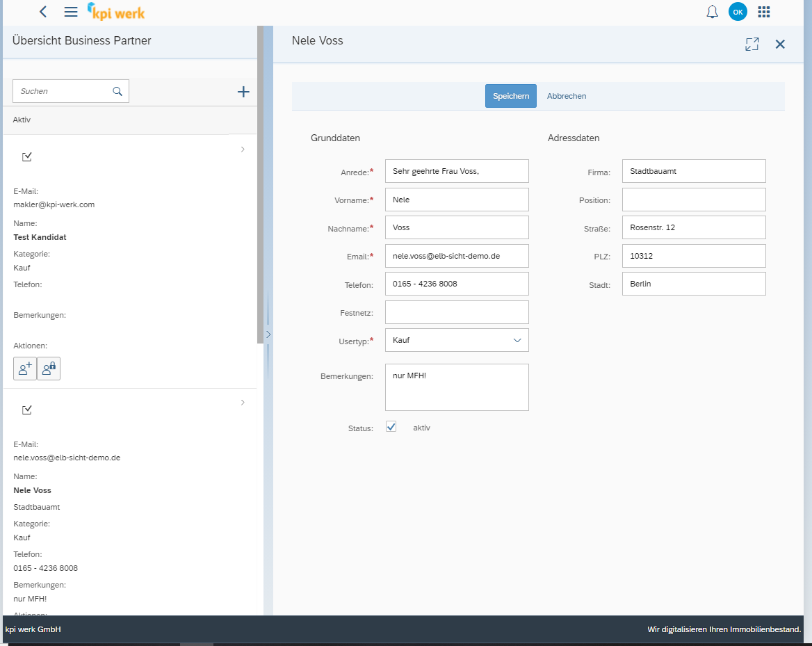
Task: Open the Usertyp dropdown
Action: click(517, 340)
